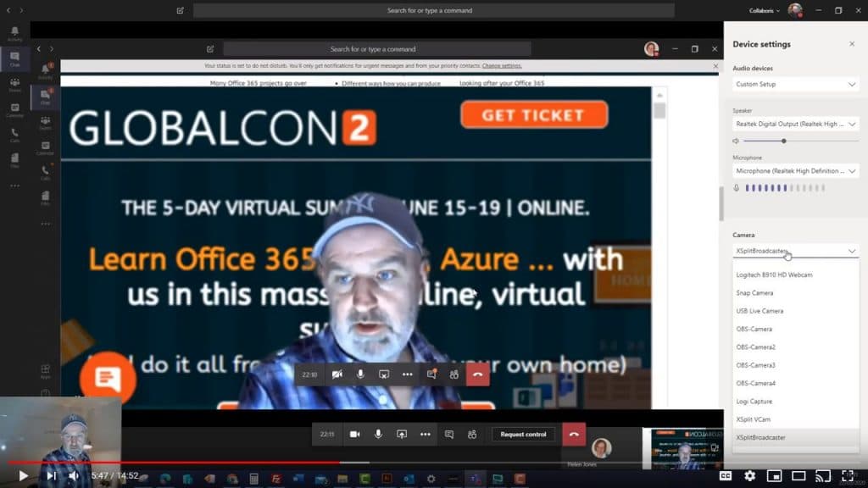Image resolution: width=868 pixels, height=488 pixels.
Task: Click the Request control button
Action: [x=523, y=435]
